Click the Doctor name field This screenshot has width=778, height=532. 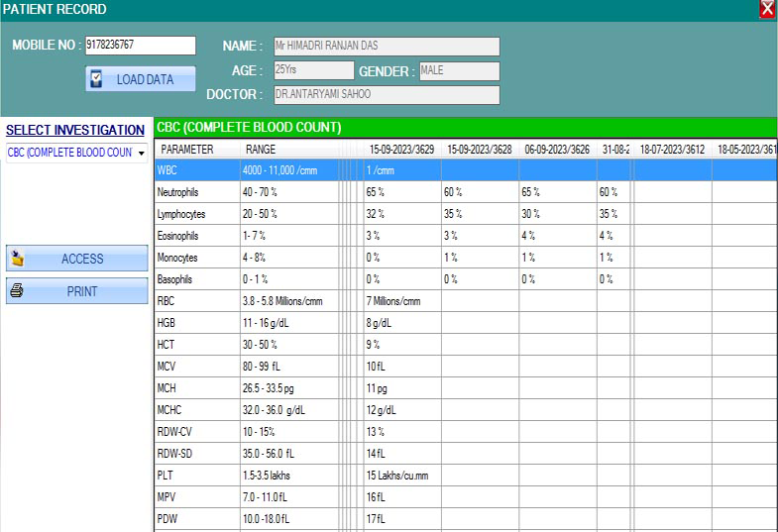coord(385,95)
